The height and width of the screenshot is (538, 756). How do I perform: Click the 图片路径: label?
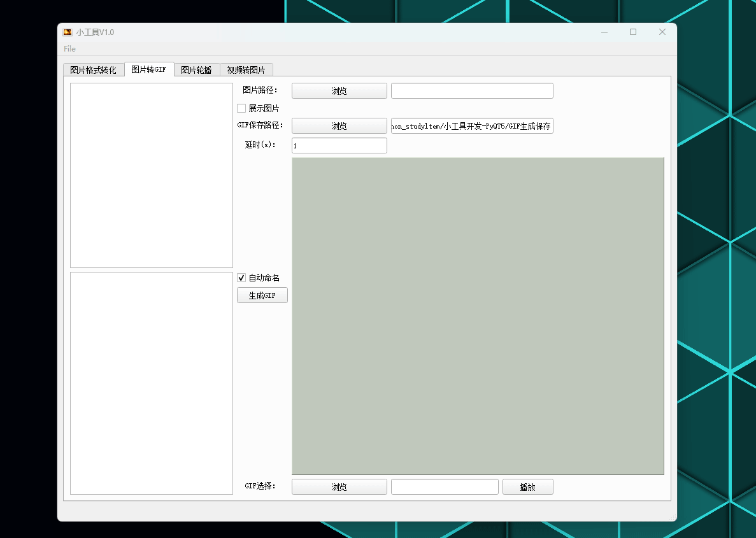[260, 90]
